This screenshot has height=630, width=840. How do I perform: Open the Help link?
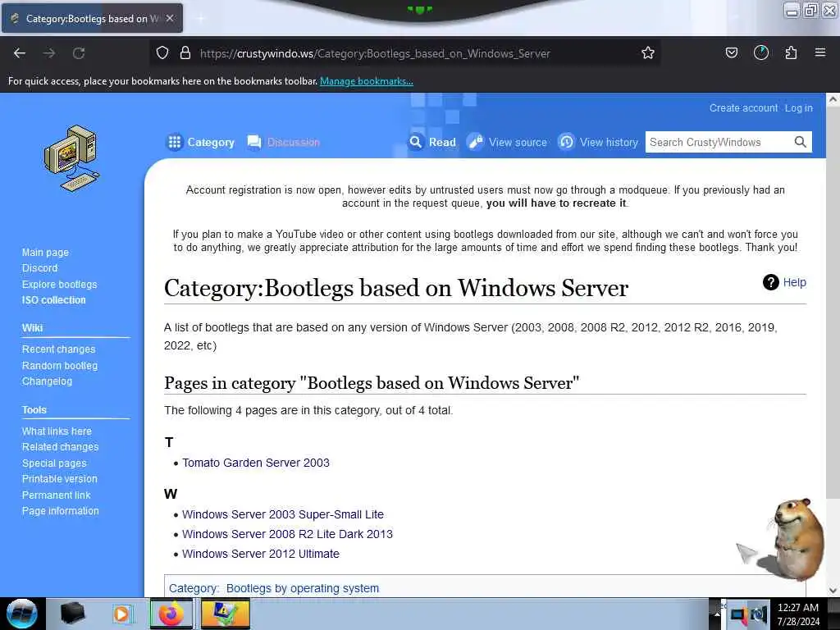click(794, 282)
